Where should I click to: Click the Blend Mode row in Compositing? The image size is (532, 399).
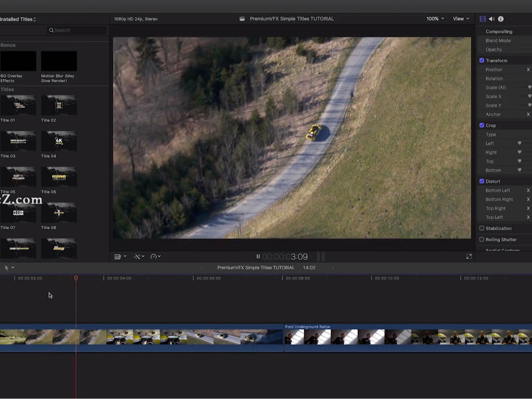tap(498, 40)
